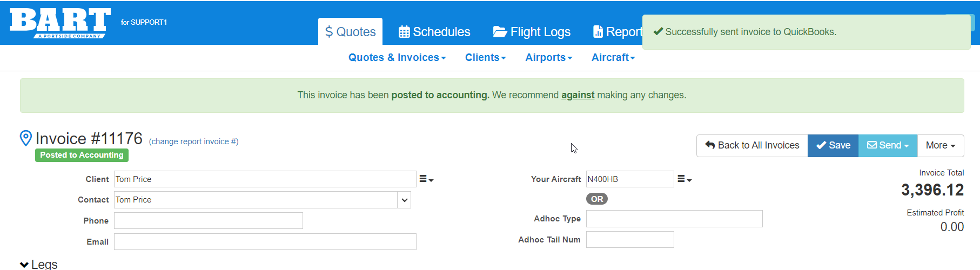Open the Client field list menu icon
Image resolution: width=980 pixels, height=270 pixels.
tap(426, 179)
